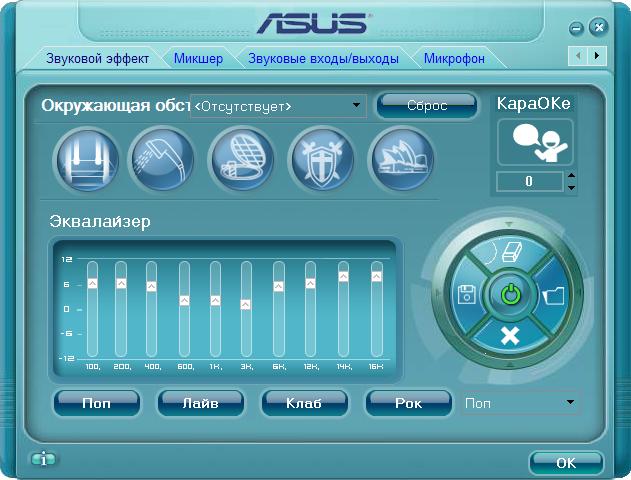Delete equalizer preset with X icon
The height and width of the screenshot is (480, 631).
point(510,336)
